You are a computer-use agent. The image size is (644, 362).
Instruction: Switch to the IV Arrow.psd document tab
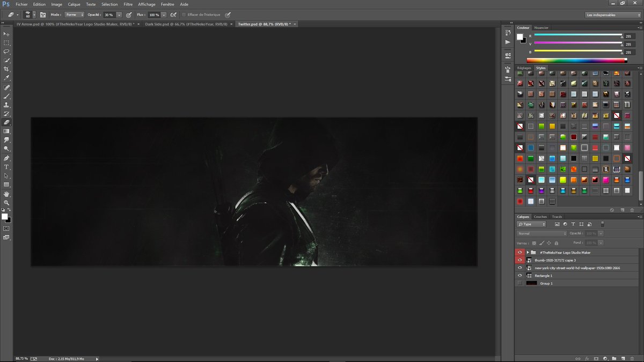(75, 24)
